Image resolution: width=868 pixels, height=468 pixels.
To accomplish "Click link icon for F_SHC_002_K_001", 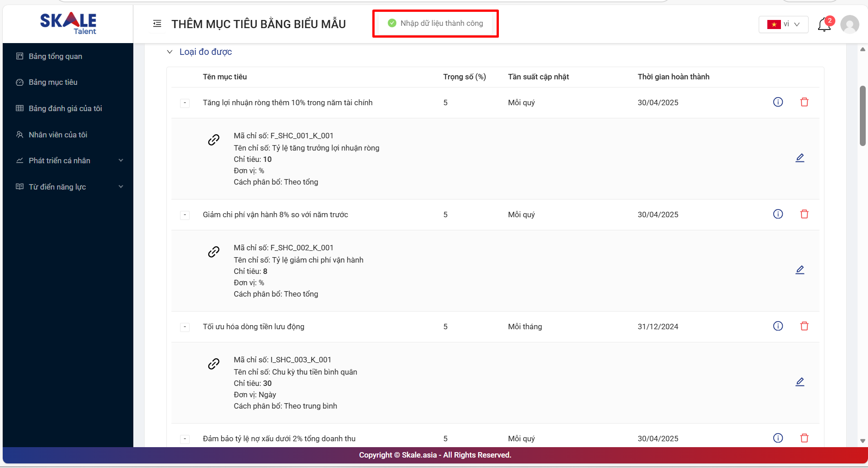I will click(214, 252).
